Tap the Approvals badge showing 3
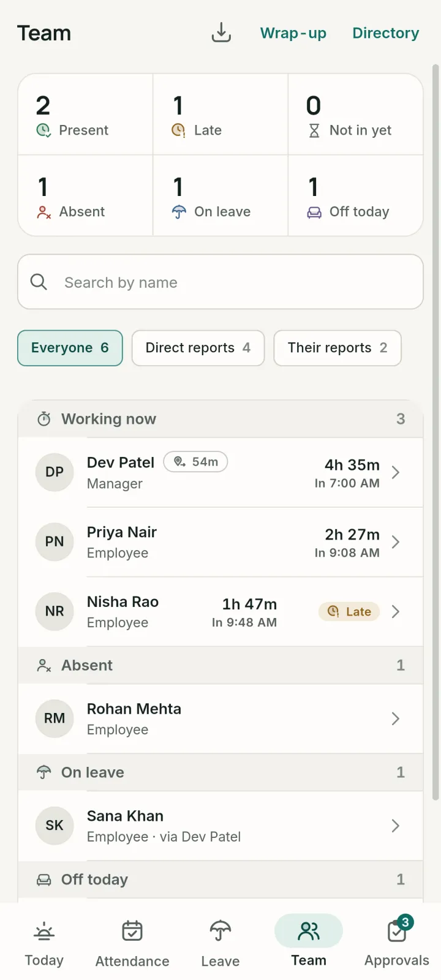Viewport: 441px width, 980px height. (405, 922)
